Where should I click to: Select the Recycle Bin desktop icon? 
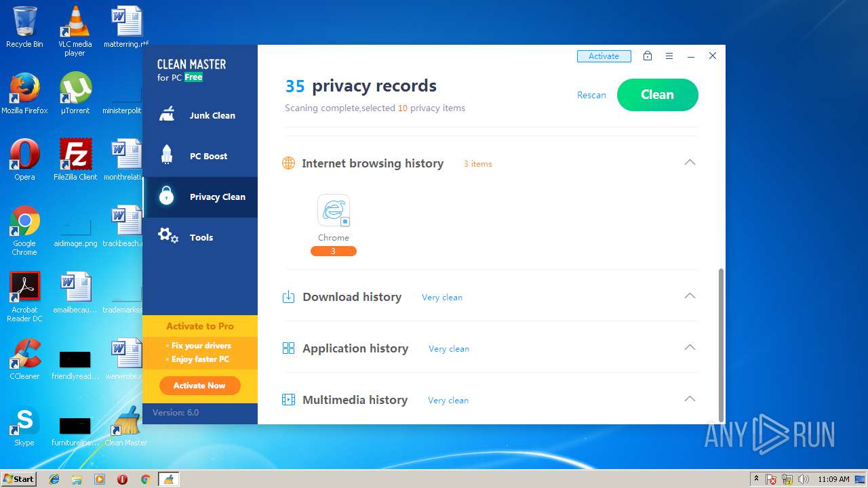pos(24,27)
